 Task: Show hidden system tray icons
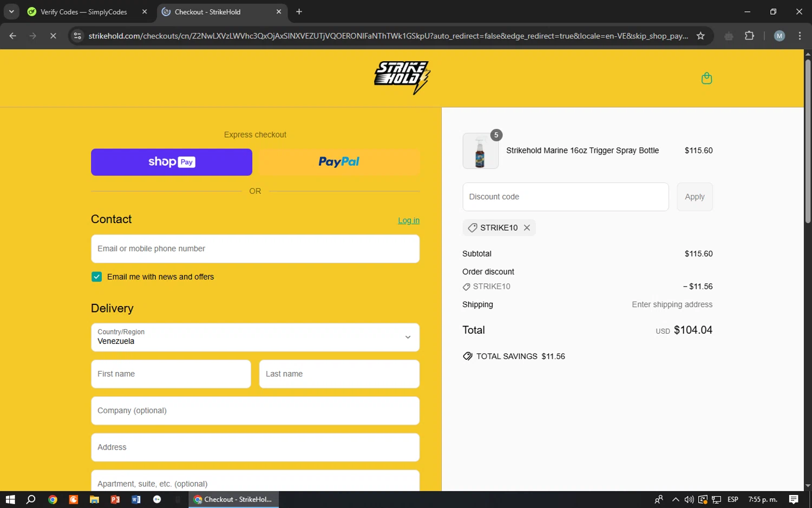(675, 499)
